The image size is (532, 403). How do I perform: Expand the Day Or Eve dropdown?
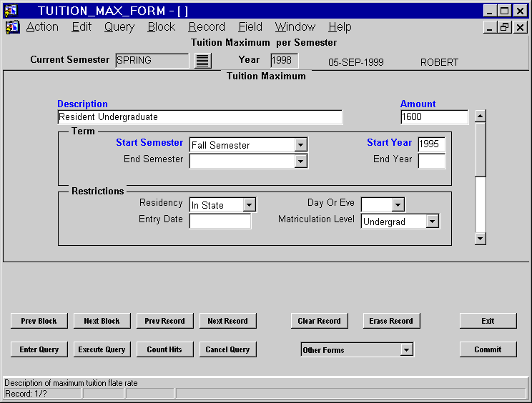[398, 205]
